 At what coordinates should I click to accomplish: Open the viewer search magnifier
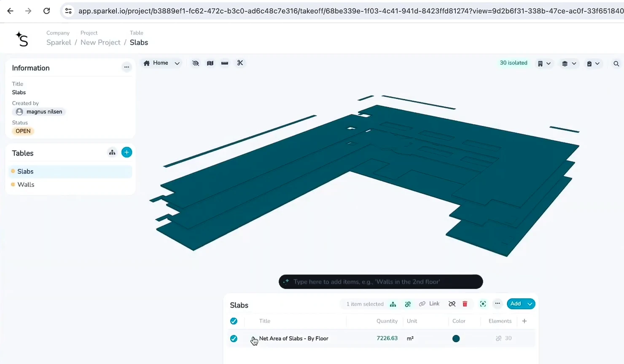click(616, 64)
